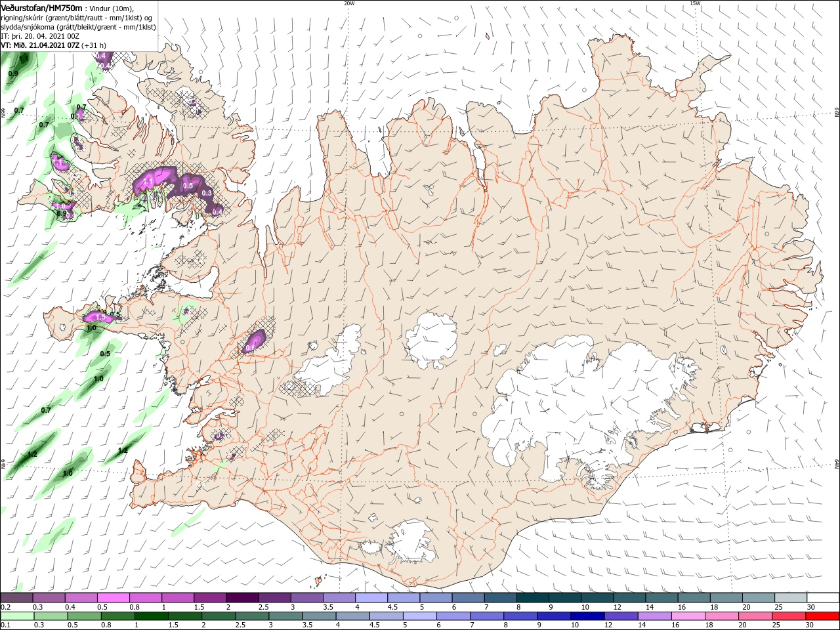Pick the 18 swatch in the snow legend
This screenshot has height=630, width=840.
[726, 598]
